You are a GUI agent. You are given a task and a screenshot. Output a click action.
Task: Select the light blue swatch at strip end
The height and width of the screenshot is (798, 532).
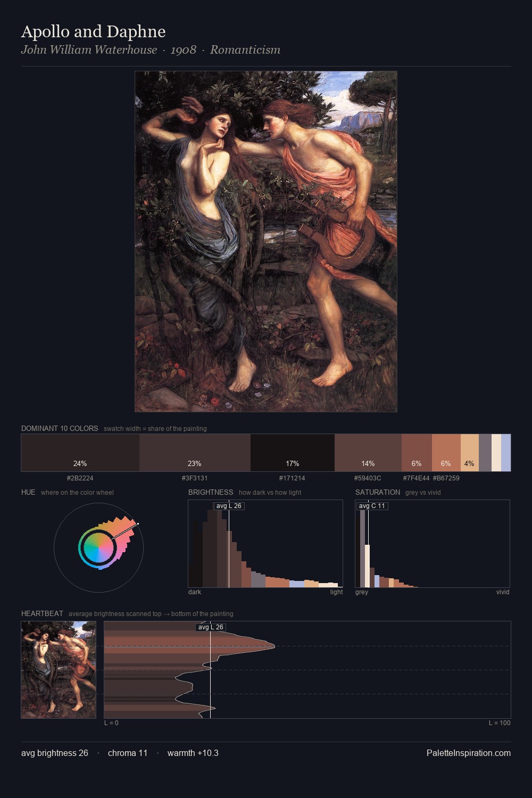tap(506, 453)
